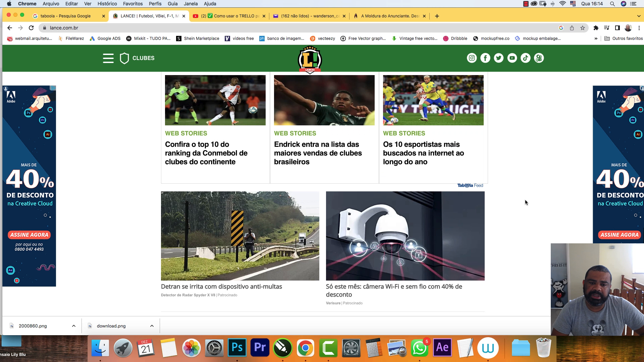Open the Histórico menu in the menu bar

(x=107, y=4)
